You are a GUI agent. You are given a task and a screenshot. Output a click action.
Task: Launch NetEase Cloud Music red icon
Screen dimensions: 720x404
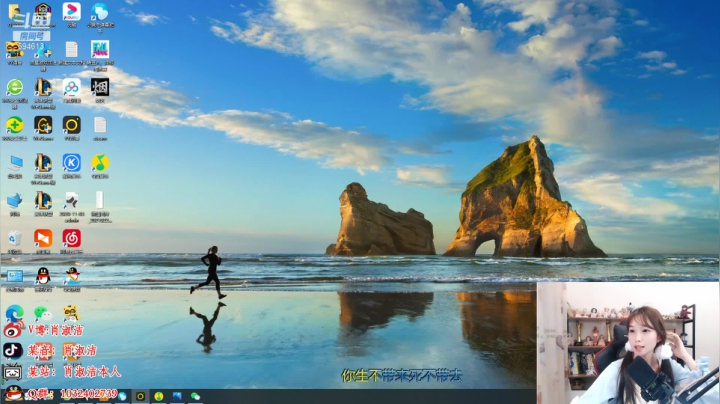(x=72, y=238)
